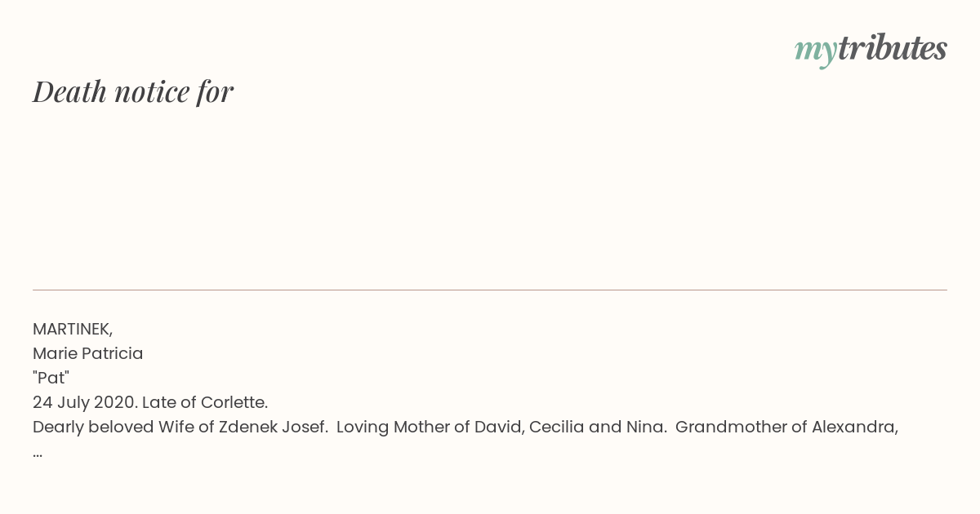Screen dimensions: 980x514
Task: Click the dark "tributes" part of the logo
Action: click(x=893, y=49)
